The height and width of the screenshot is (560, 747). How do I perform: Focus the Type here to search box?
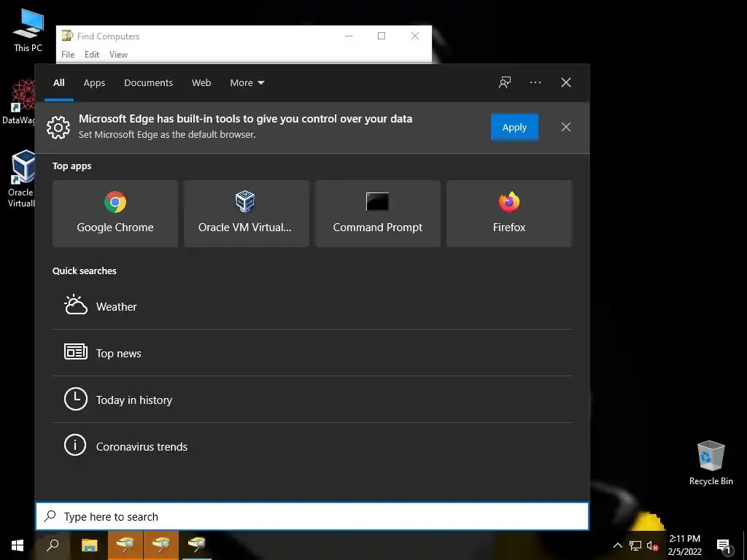[312, 516]
